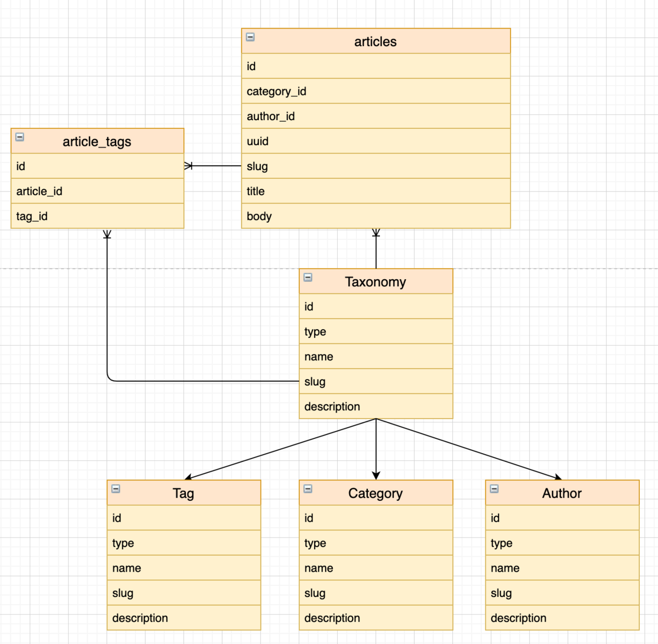The height and width of the screenshot is (644, 658).
Task: Collapse the Tag table
Action: click(x=116, y=489)
